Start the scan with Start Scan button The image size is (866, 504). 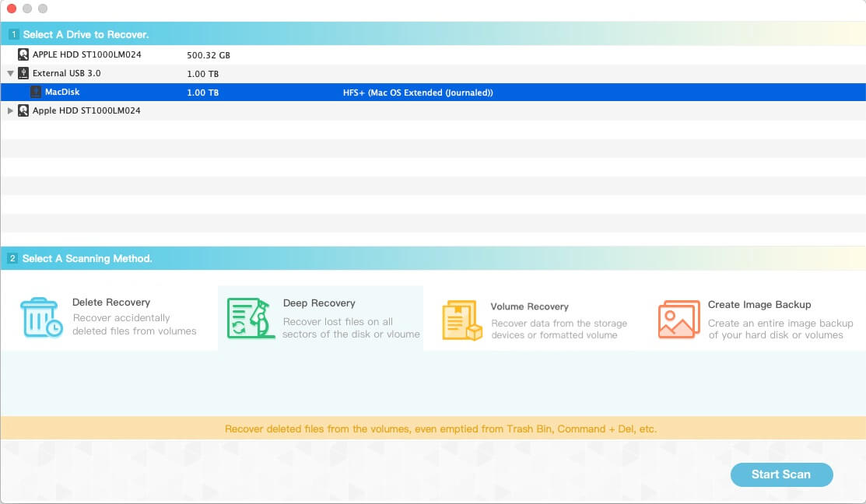point(781,474)
